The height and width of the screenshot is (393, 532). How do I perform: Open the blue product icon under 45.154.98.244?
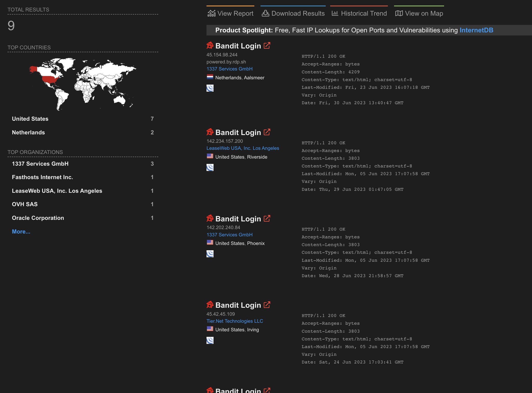coord(210,88)
